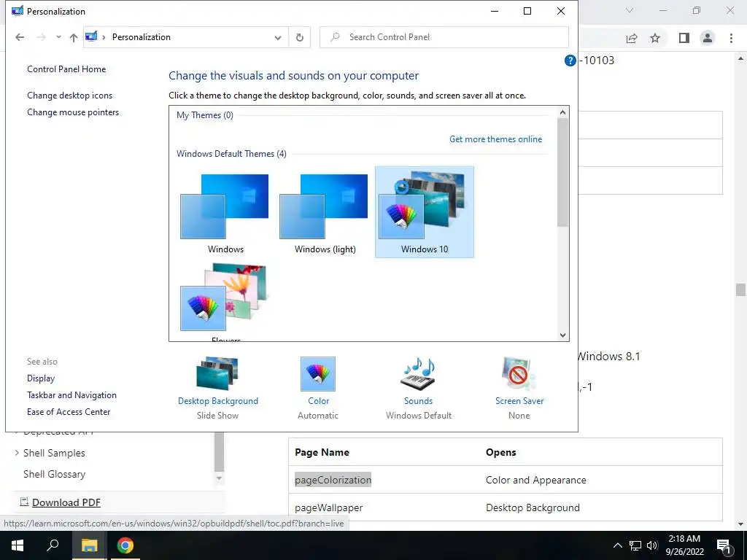
Task: Click the Screen Saver link text
Action: [x=519, y=401]
